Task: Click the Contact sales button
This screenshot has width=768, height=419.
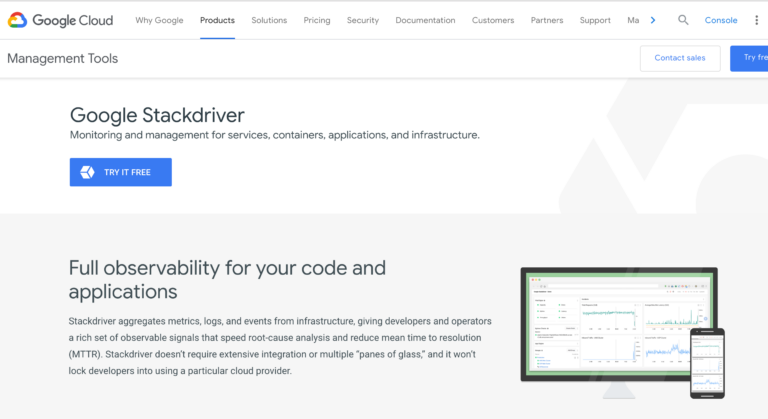Action: click(680, 58)
